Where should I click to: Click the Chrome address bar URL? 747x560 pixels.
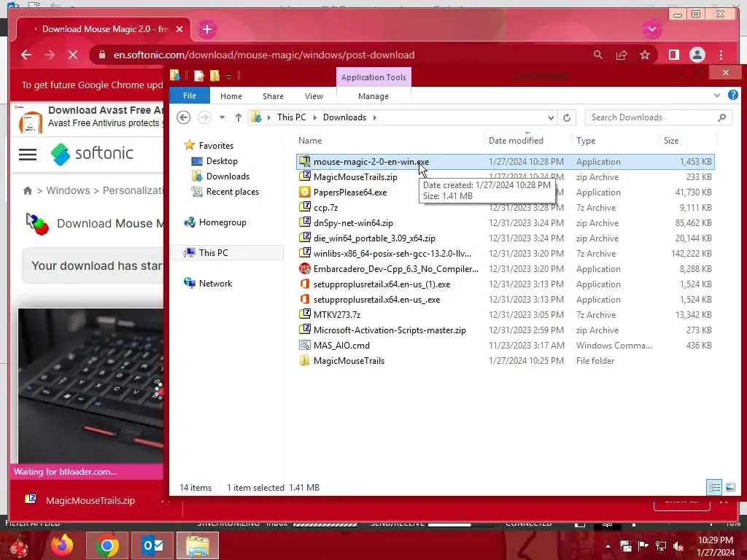click(x=263, y=55)
